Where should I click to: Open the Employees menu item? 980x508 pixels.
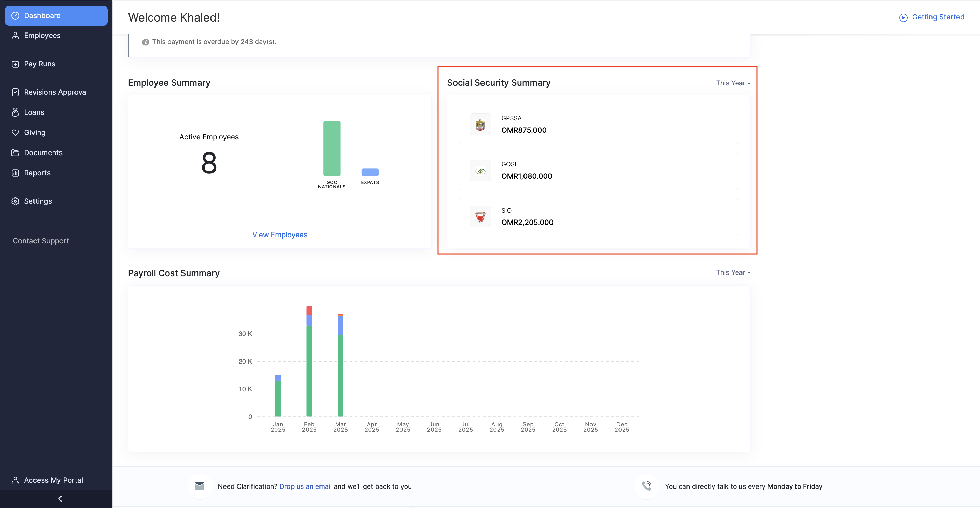pyautogui.click(x=42, y=36)
